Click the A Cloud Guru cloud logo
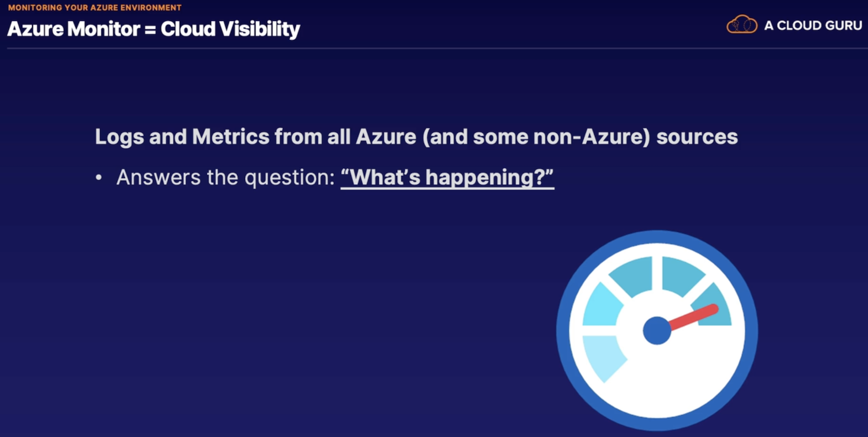 pyautogui.click(x=741, y=25)
